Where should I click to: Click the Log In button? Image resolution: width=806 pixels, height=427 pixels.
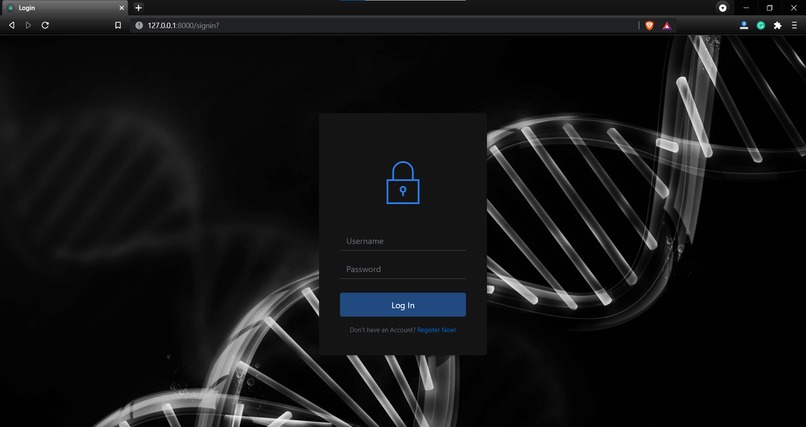(x=403, y=305)
